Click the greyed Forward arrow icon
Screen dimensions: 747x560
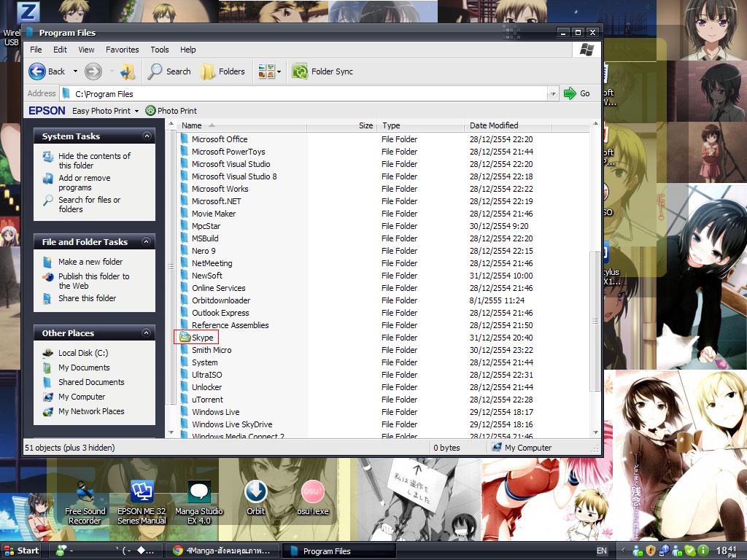(93, 71)
